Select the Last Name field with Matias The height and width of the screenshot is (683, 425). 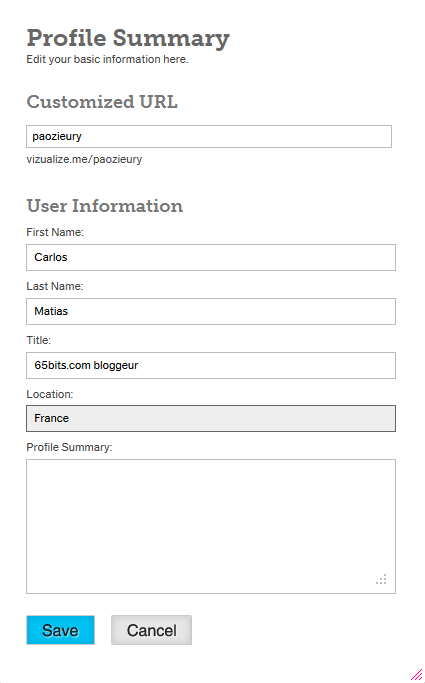(x=211, y=311)
